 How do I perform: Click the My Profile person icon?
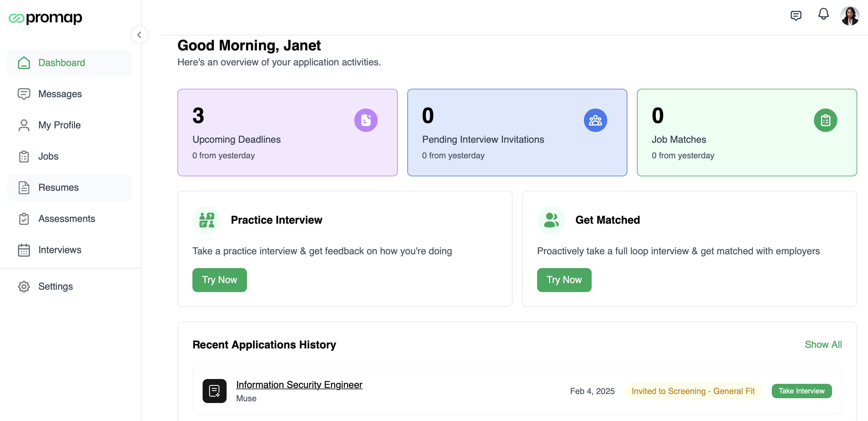(x=24, y=125)
